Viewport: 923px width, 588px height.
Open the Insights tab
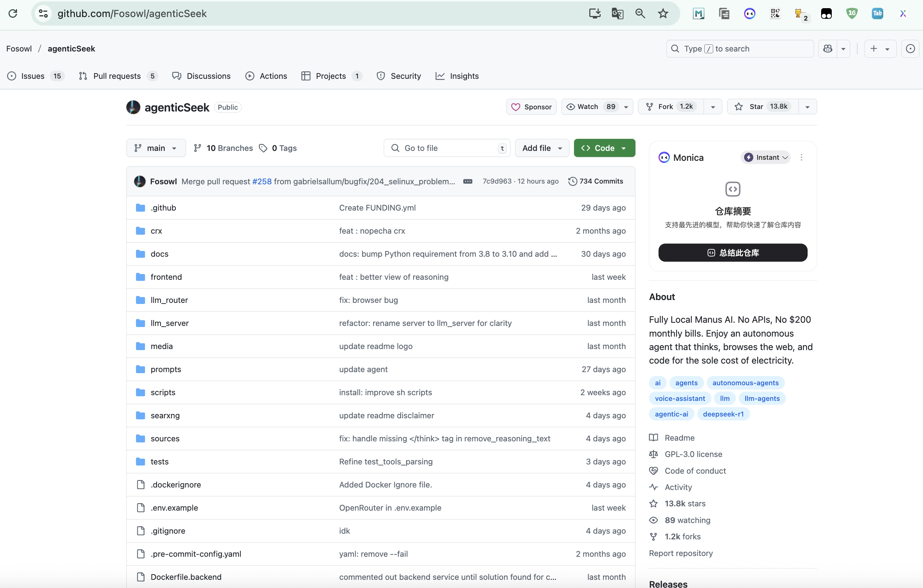point(464,76)
